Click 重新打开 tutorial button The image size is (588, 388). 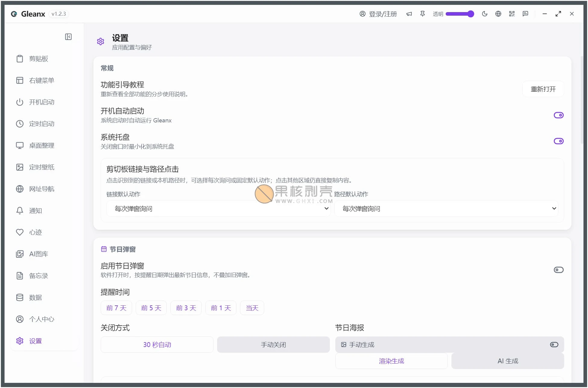pos(543,89)
